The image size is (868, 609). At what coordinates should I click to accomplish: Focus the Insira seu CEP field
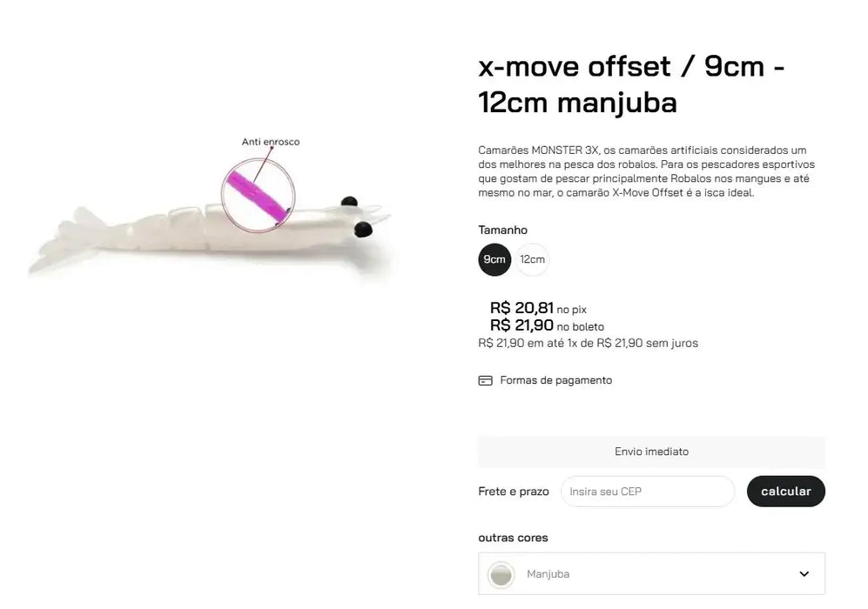648,492
